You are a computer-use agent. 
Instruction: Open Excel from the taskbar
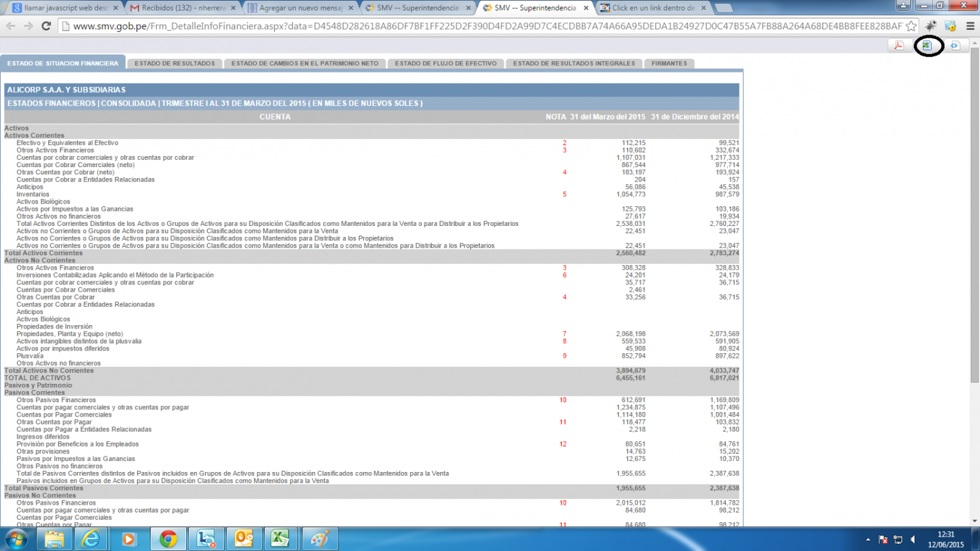(x=280, y=539)
